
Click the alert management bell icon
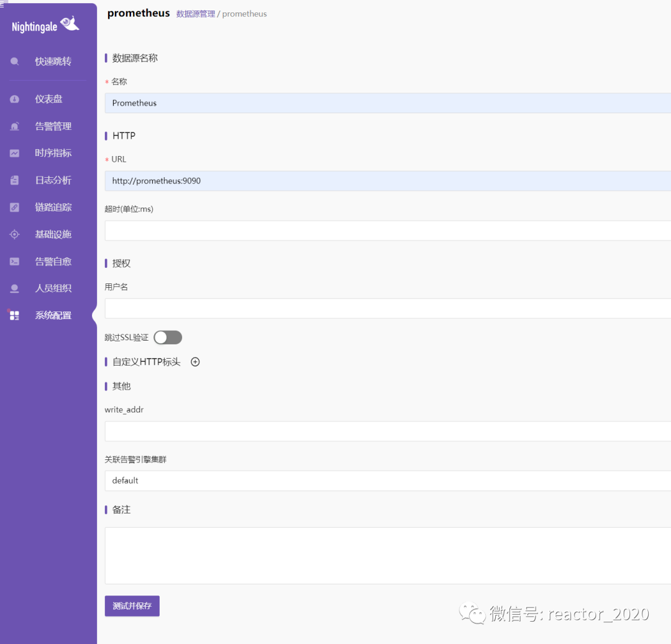point(14,126)
